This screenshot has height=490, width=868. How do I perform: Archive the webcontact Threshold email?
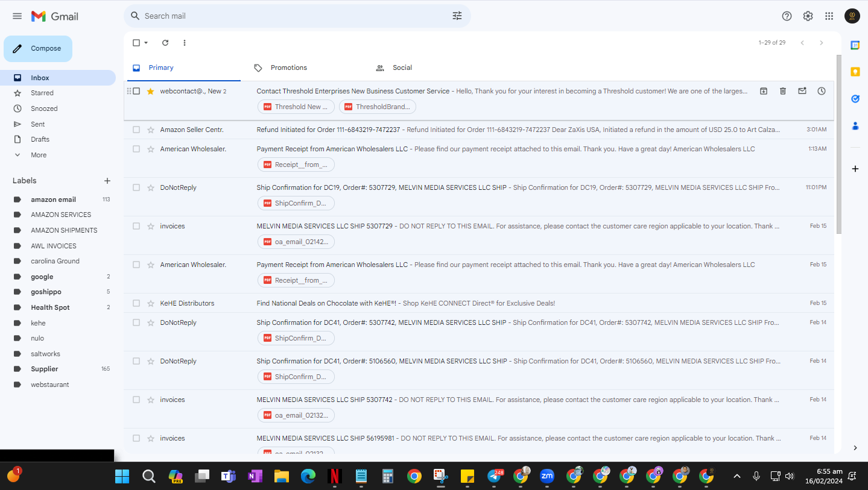764,91
